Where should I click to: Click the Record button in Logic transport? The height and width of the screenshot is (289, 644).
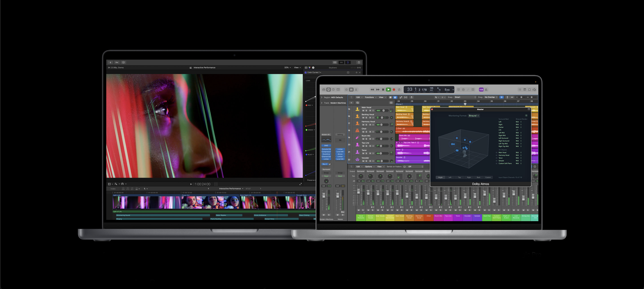(394, 89)
